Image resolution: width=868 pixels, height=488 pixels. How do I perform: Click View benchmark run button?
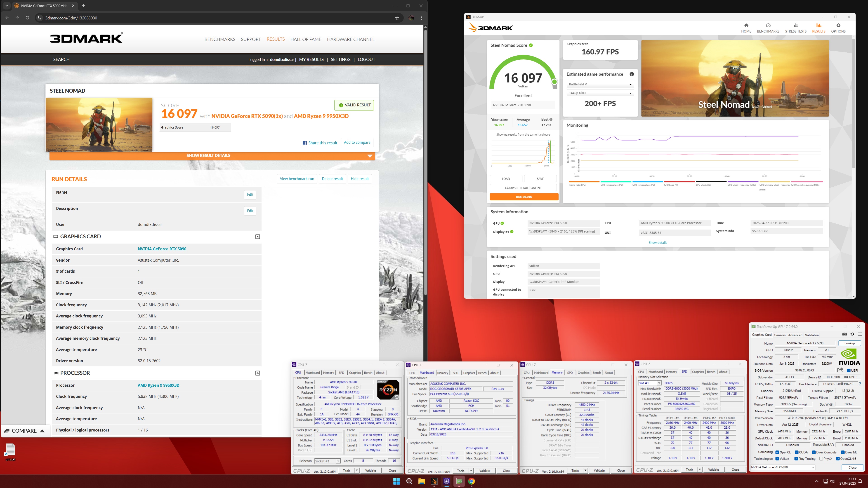[x=297, y=179]
